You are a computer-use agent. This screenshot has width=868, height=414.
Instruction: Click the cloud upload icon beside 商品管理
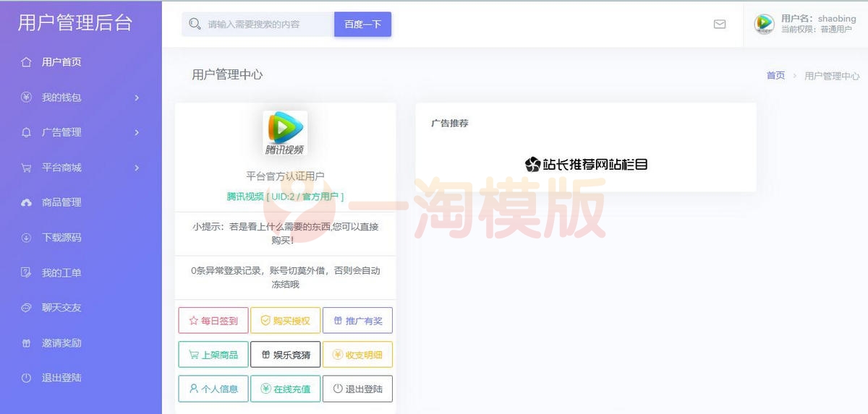point(27,202)
